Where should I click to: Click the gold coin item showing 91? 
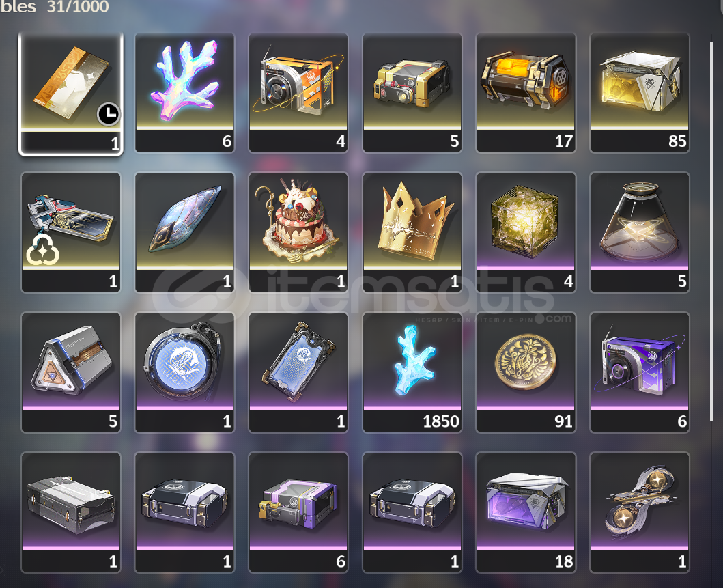click(526, 373)
